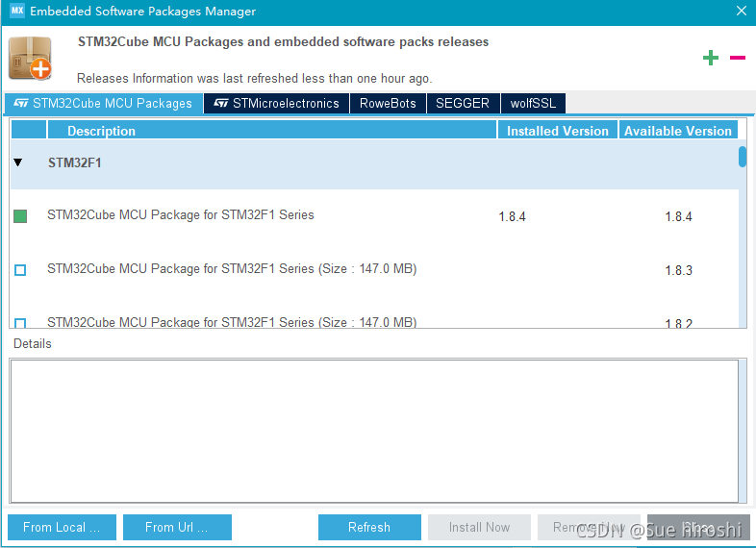Click installed version value 1.8.4

[x=512, y=216]
